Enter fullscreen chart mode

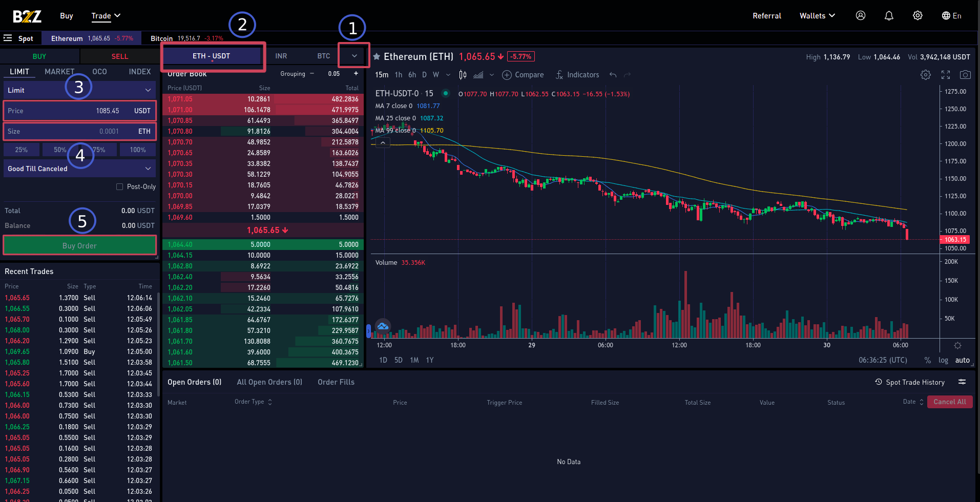[946, 75]
